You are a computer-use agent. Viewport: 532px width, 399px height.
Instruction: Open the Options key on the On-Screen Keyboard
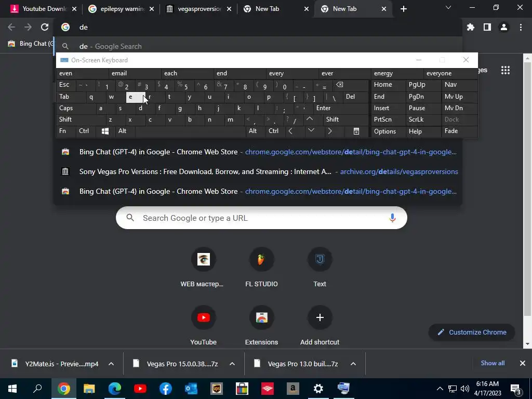389,131
